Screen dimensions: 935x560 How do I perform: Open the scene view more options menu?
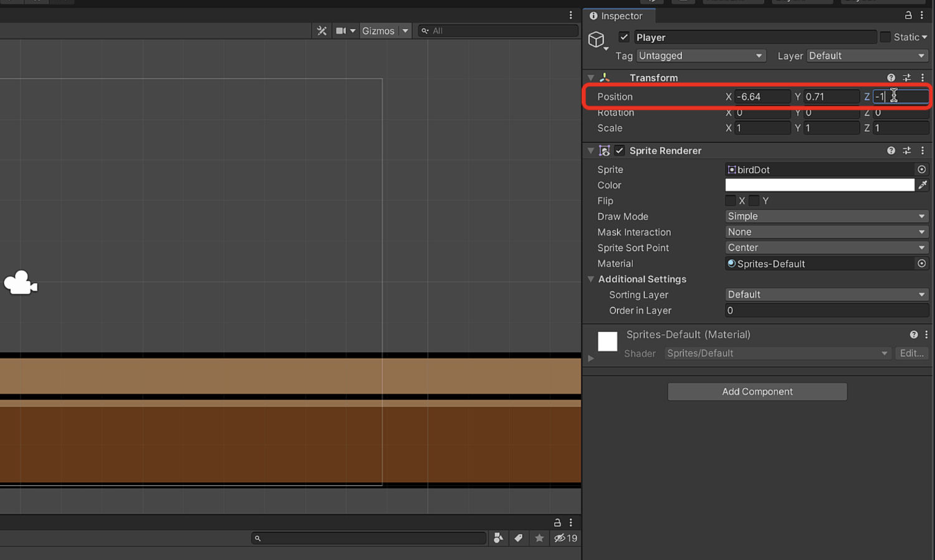tap(570, 15)
